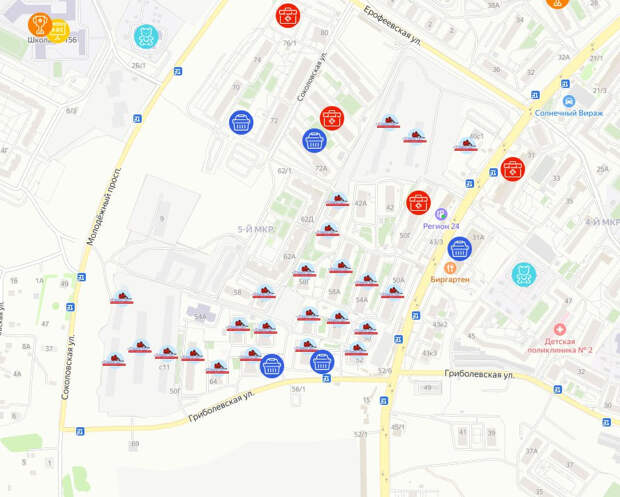Open the blue basket marker above 56/1
Image resolution: width=620 pixels, height=497 pixels.
click(321, 362)
